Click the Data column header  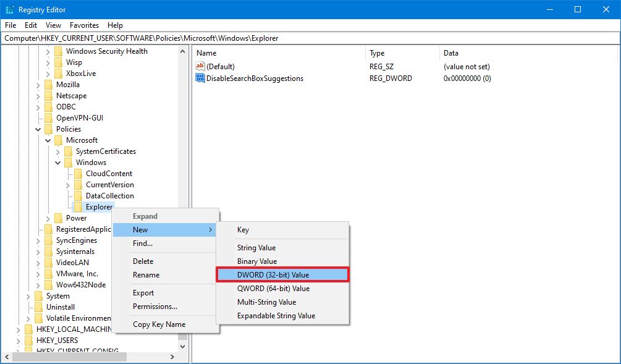pyautogui.click(x=450, y=53)
